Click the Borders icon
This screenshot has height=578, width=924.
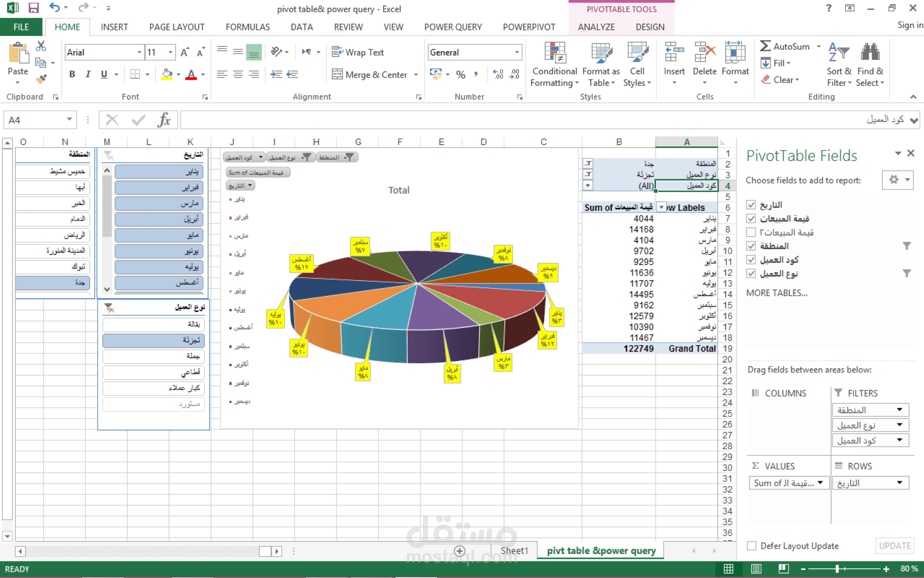pyautogui.click(x=135, y=74)
